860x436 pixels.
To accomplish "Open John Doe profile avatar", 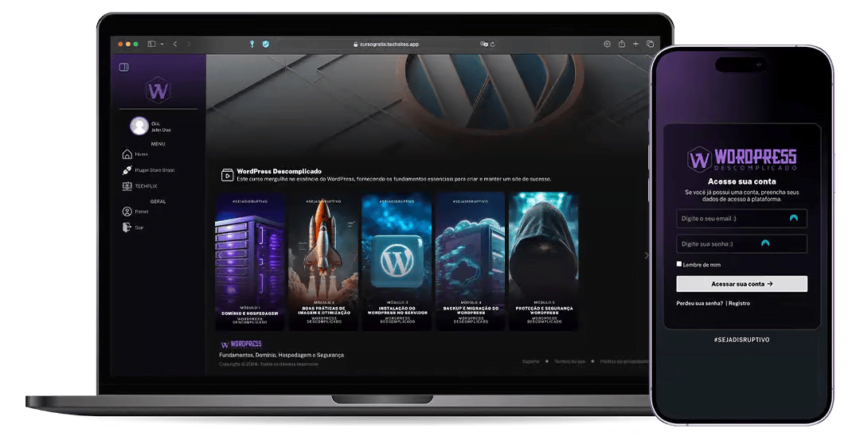I will (x=139, y=126).
